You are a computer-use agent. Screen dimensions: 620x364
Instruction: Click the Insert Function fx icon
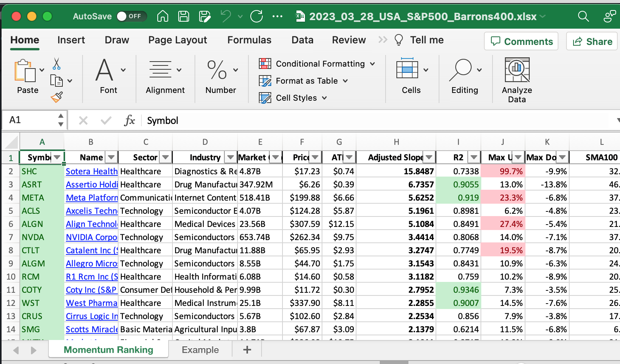[129, 120]
